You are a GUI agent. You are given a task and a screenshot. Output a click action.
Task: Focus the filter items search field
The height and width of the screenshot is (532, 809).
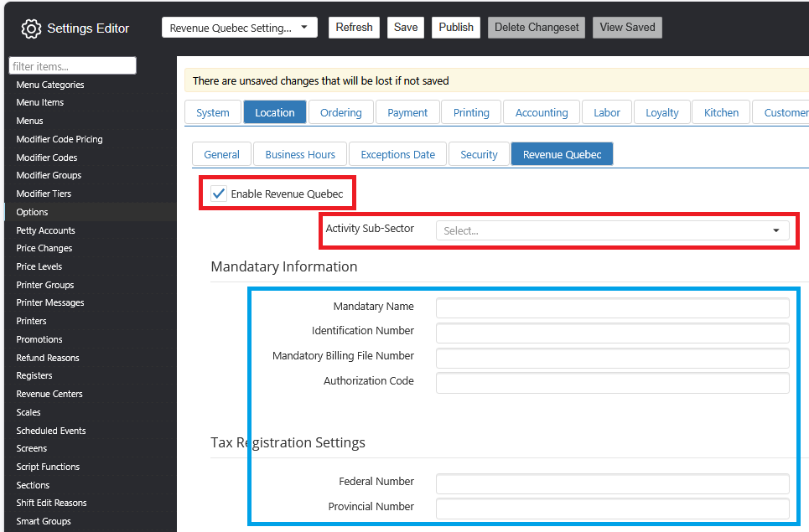[72, 66]
